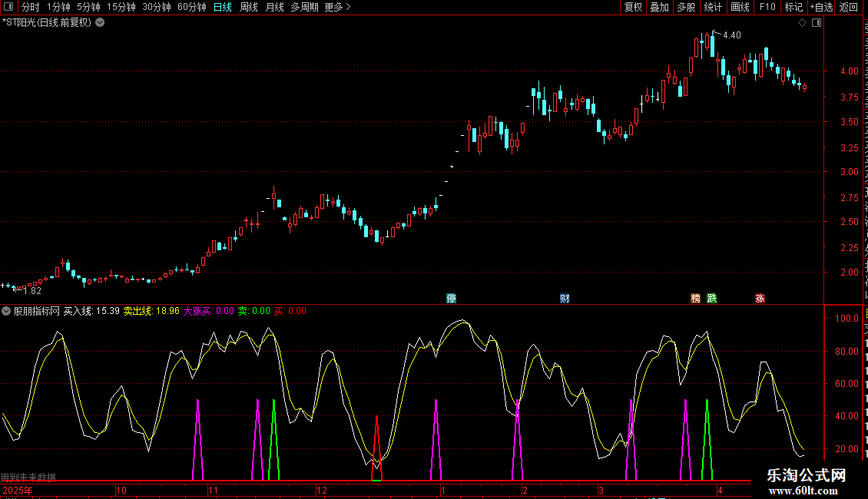Screen dimensions: 868x499
Task: Click 返回 to go back
Action: click(849, 7)
